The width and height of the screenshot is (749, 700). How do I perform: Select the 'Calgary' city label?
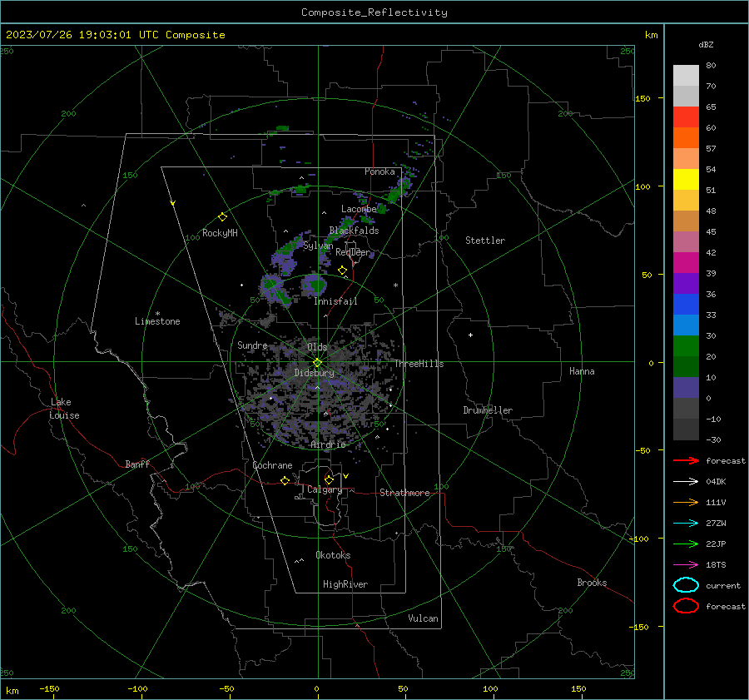click(325, 489)
